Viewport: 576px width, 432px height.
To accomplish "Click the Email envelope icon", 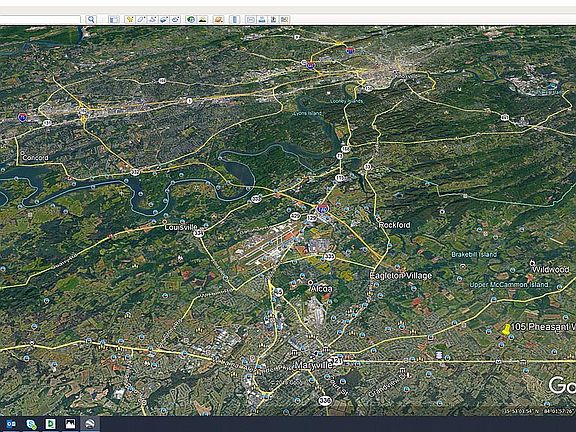I will pyautogui.click(x=251, y=19).
